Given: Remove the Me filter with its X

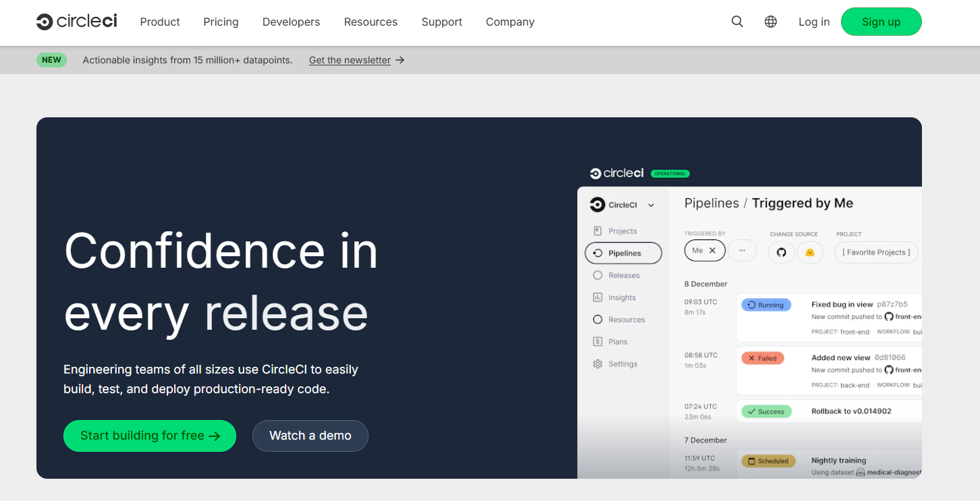Looking at the screenshot, I should coord(712,251).
